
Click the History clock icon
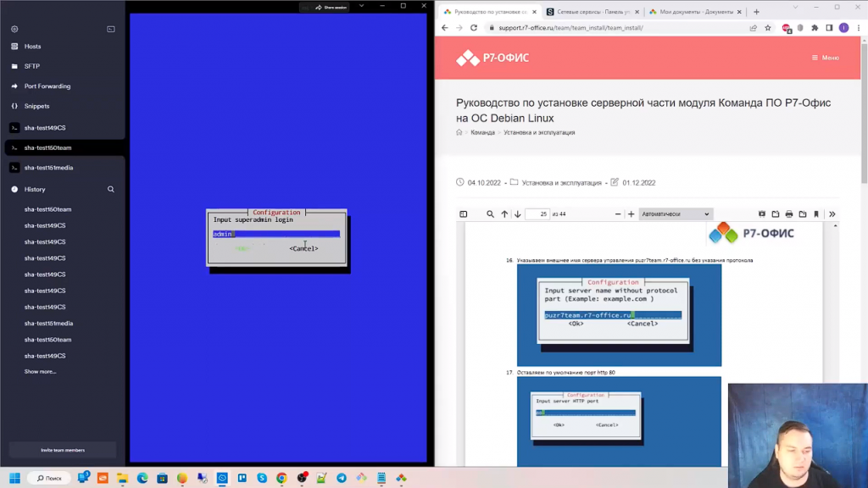click(x=14, y=189)
